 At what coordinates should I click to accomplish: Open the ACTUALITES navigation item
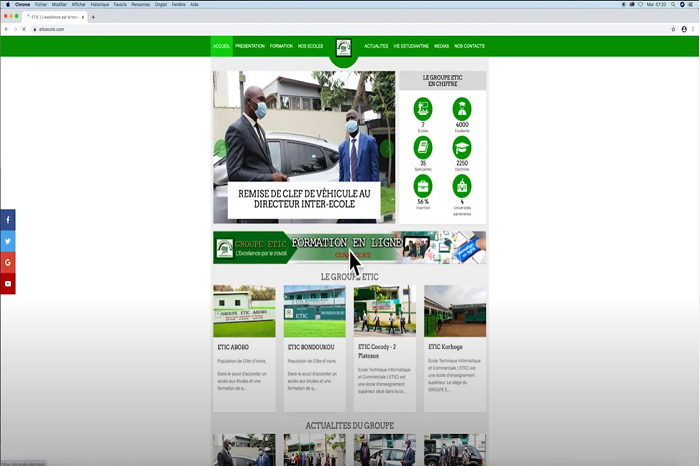376,46
